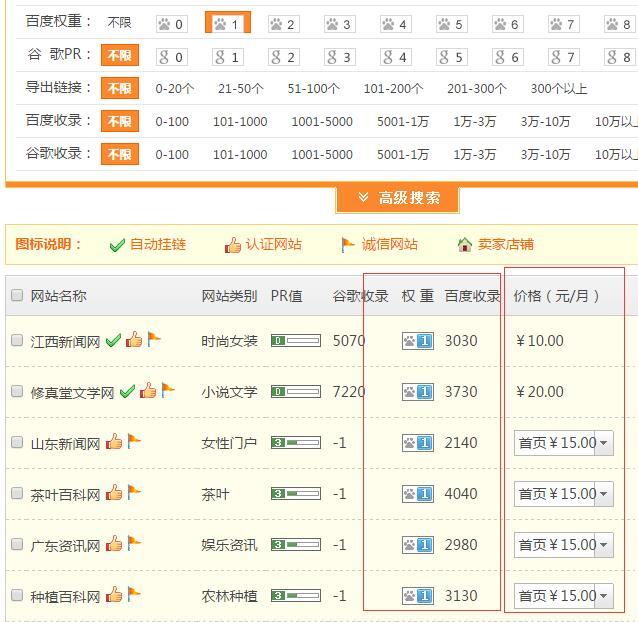Toggle the select-all checkbox in table header
638x622 pixels.
[x=17, y=295]
